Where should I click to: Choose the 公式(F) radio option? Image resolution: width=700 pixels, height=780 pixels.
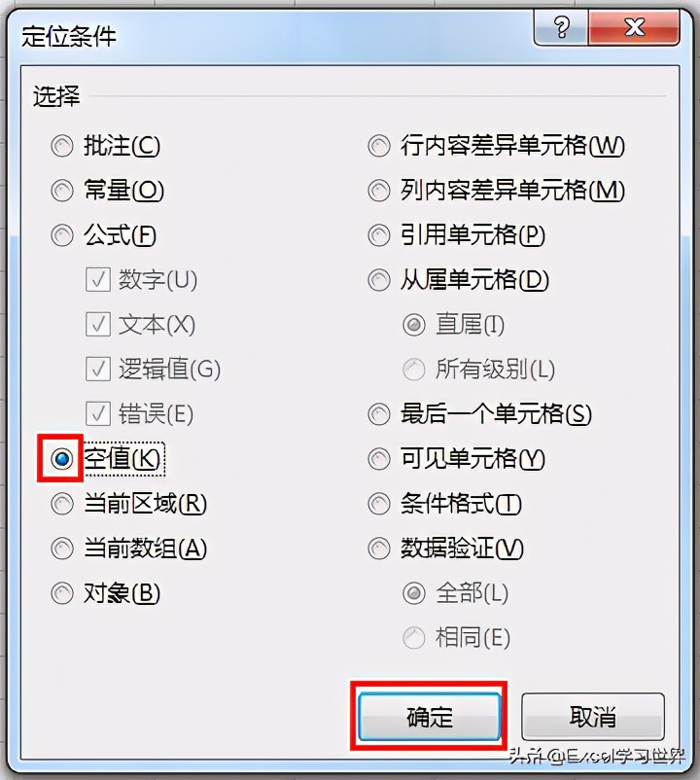coord(62,235)
